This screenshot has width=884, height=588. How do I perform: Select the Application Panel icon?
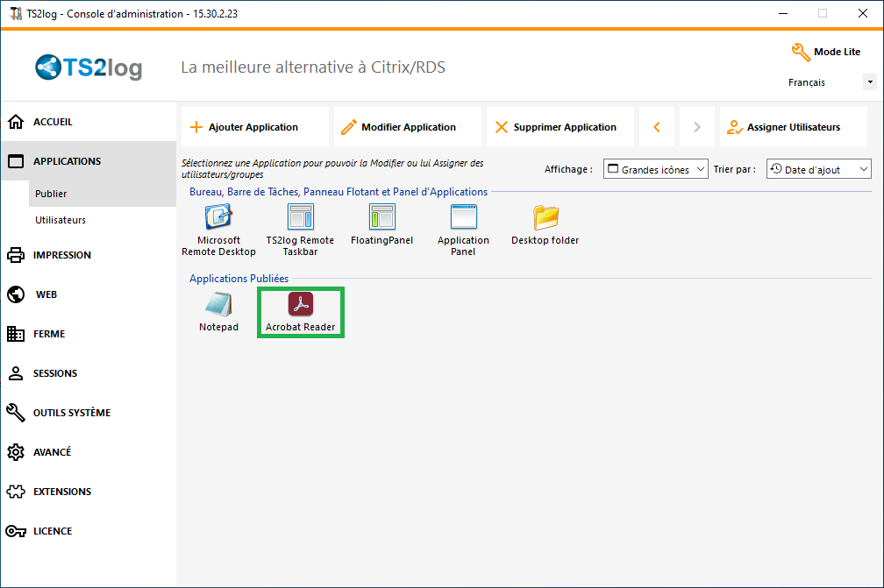[x=463, y=216]
